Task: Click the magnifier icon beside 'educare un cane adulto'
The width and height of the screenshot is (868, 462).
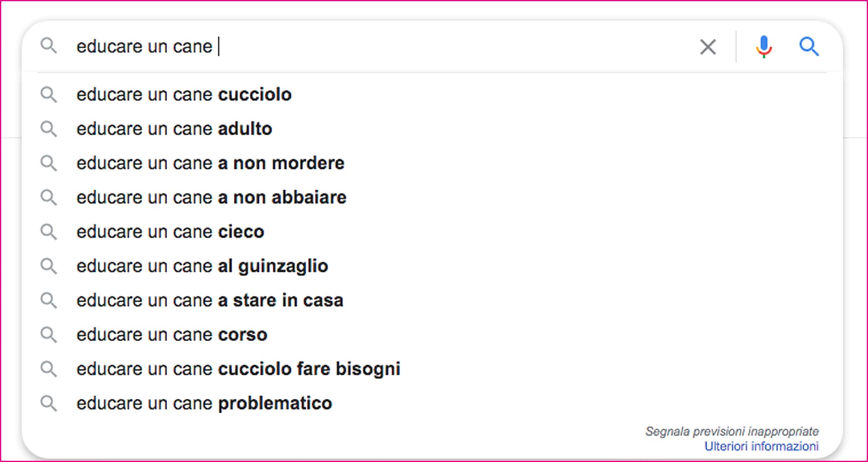Action: tap(49, 129)
